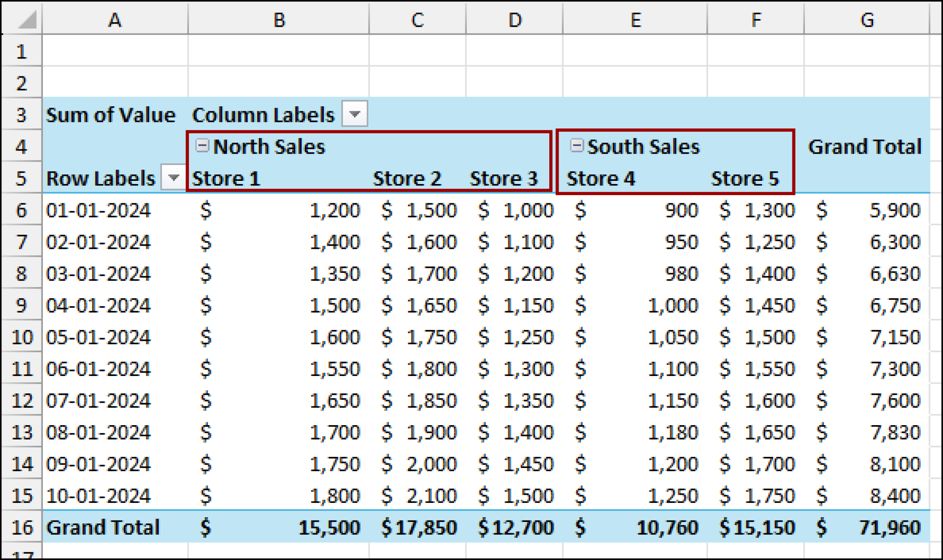
Task: Select column header G
Action: (867, 19)
